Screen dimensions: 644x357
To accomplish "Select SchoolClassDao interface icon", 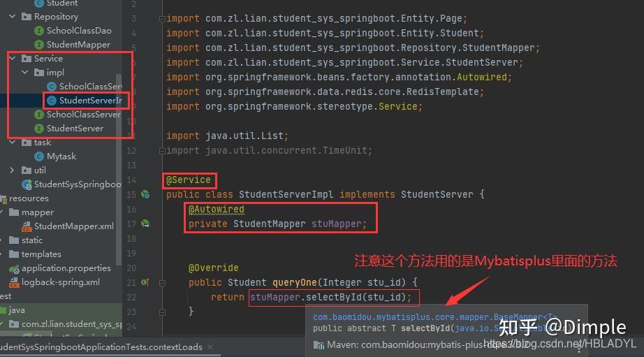I will (39, 31).
